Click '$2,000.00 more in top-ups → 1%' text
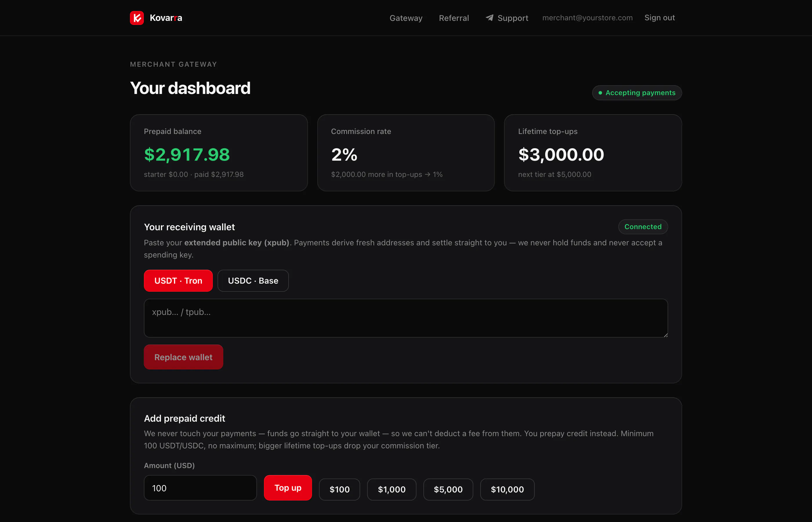 coord(387,174)
